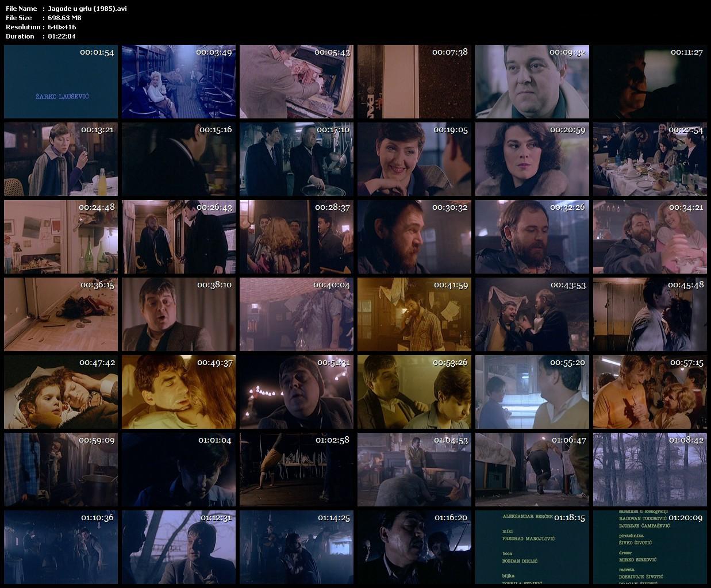Click the 00:34:21 couple thumbnail
711x588 pixels.
pos(650,237)
